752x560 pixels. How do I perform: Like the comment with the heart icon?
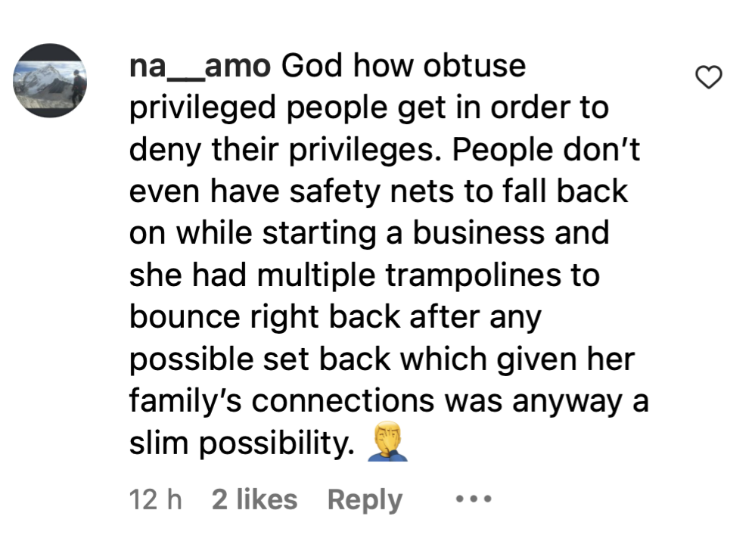pos(708,76)
